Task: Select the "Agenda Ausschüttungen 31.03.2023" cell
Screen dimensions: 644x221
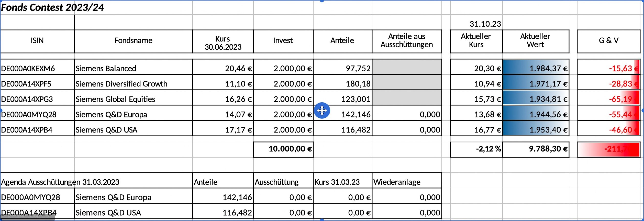Action: click(60, 182)
